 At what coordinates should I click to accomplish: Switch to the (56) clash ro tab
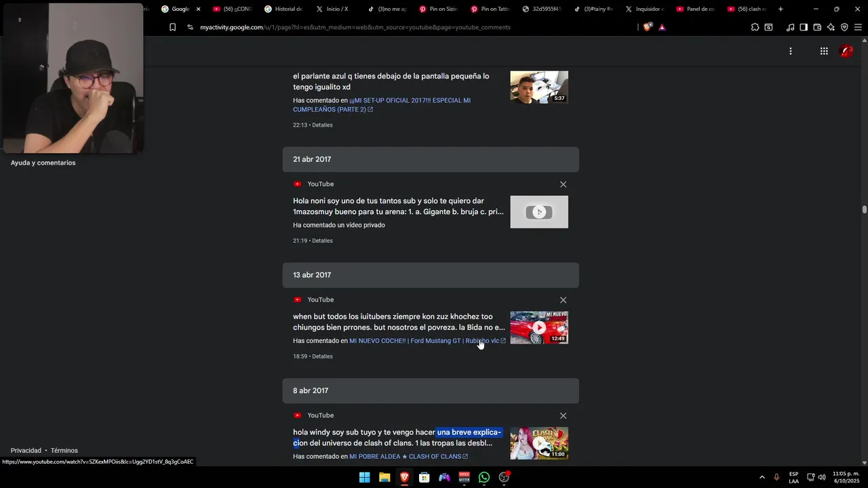[747, 9]
